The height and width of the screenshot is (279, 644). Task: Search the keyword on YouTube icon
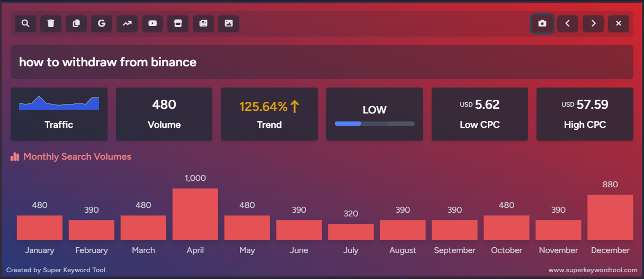tap(153, 23)
